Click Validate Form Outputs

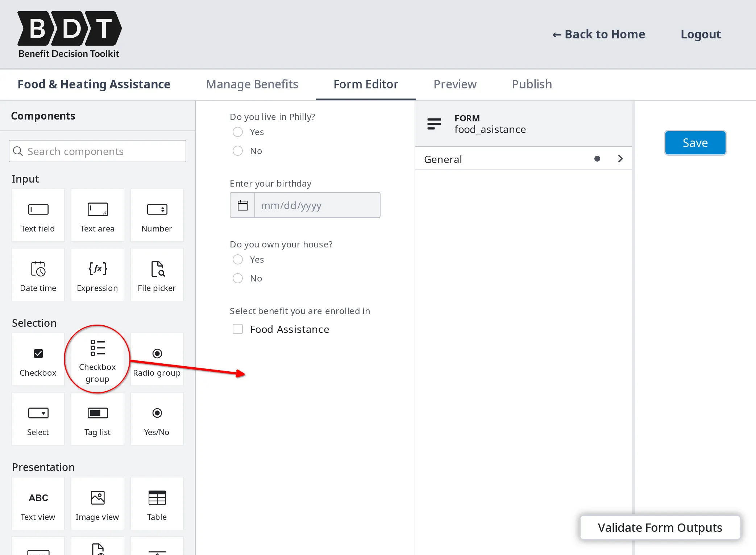[660, 527]
